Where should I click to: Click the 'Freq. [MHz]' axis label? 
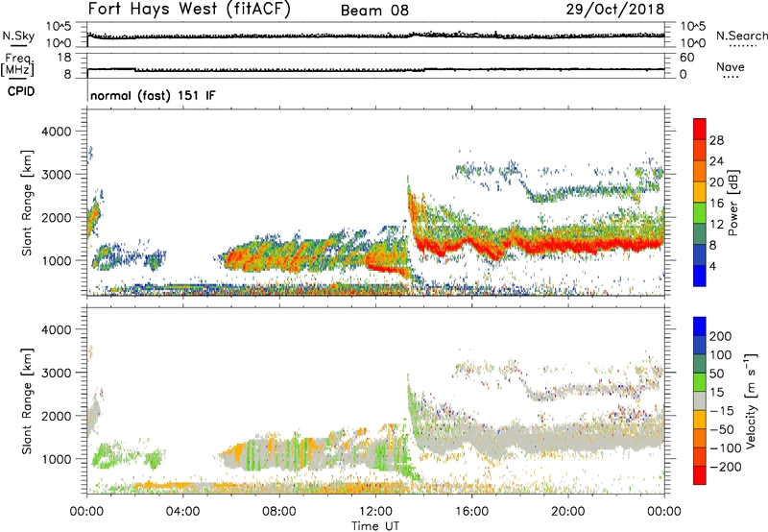pos(17,65)
